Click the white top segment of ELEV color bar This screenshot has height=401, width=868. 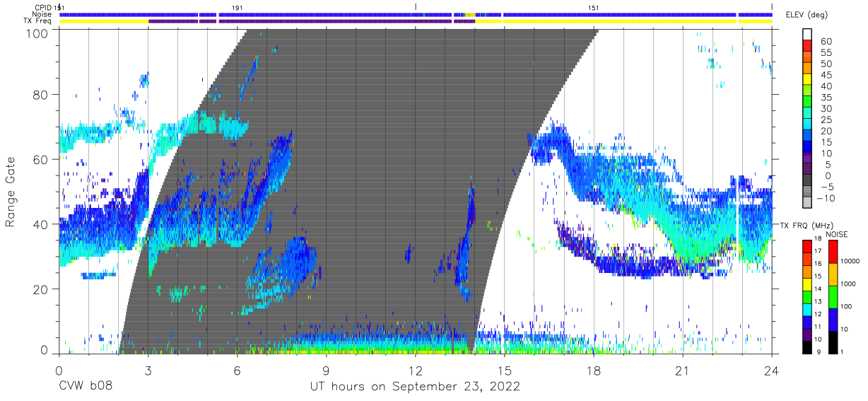(808, 34)
